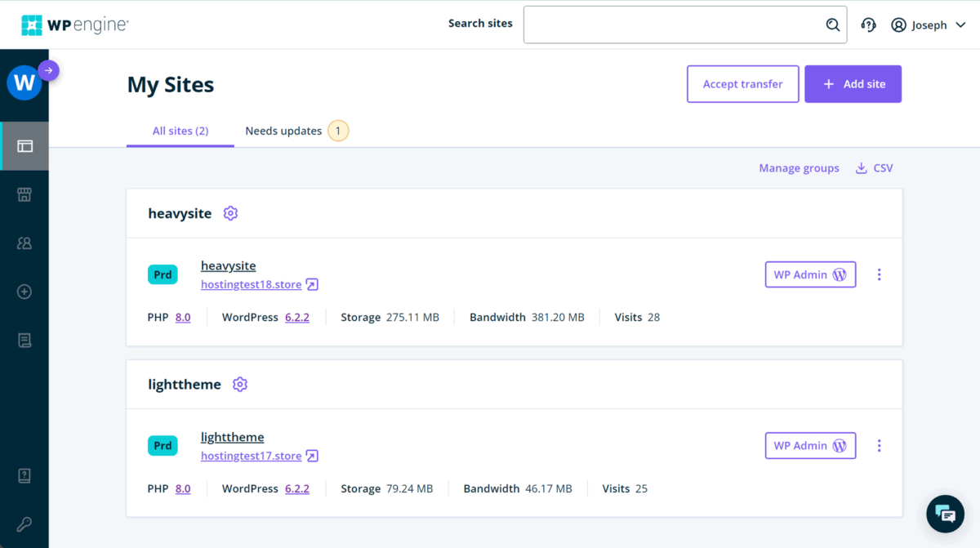This screenshot has height=548, width=980.
Task: Open the three-dot menu for lighttheme
Action: coord(879,445)
